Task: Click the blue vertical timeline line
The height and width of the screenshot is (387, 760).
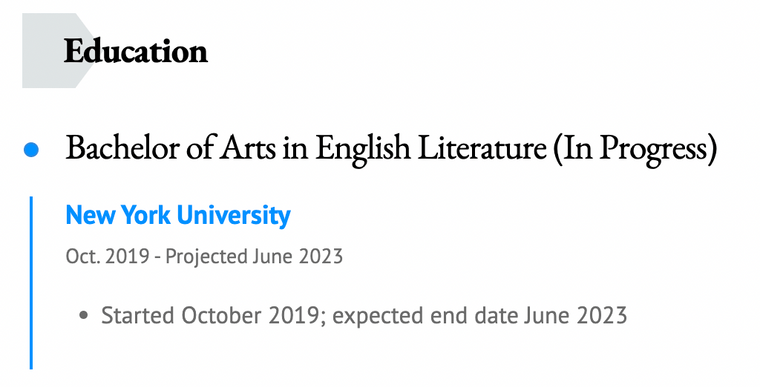Action: pos(31,283)
